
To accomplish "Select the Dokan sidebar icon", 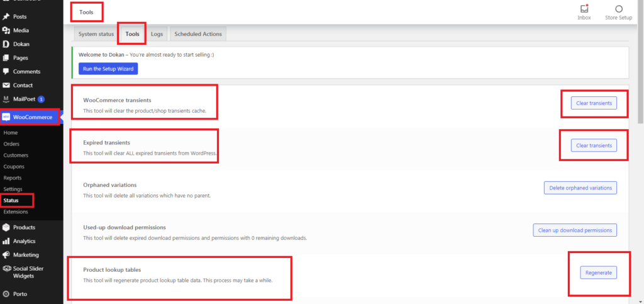I will point(6,44).
